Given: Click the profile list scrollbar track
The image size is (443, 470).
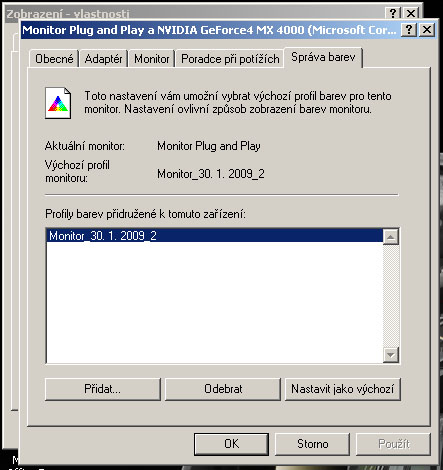Looking at the screenshot, I should point(391,296).
